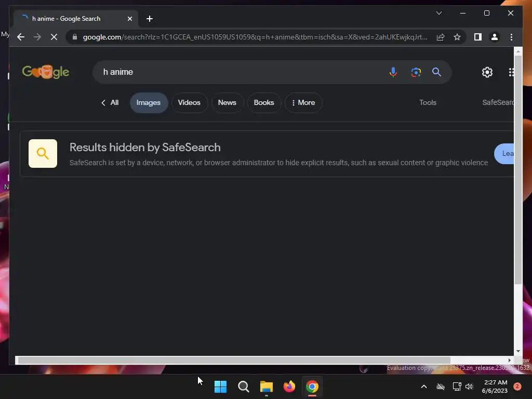
Task: Click the address bar URL
Action: coord(255,37)
